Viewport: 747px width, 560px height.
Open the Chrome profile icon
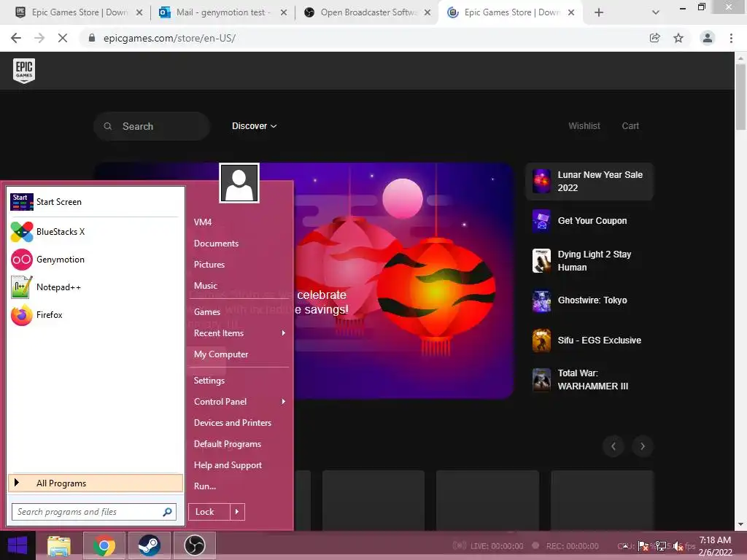[708, 38]
